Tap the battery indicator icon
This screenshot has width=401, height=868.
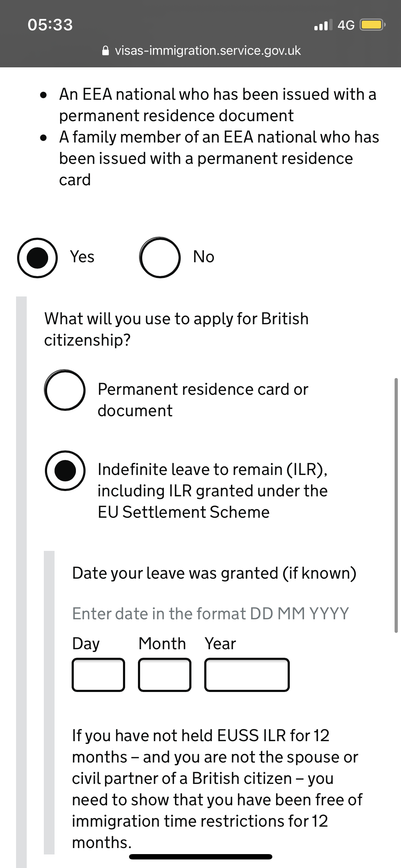pyautogui.click(x=372, y=25)
